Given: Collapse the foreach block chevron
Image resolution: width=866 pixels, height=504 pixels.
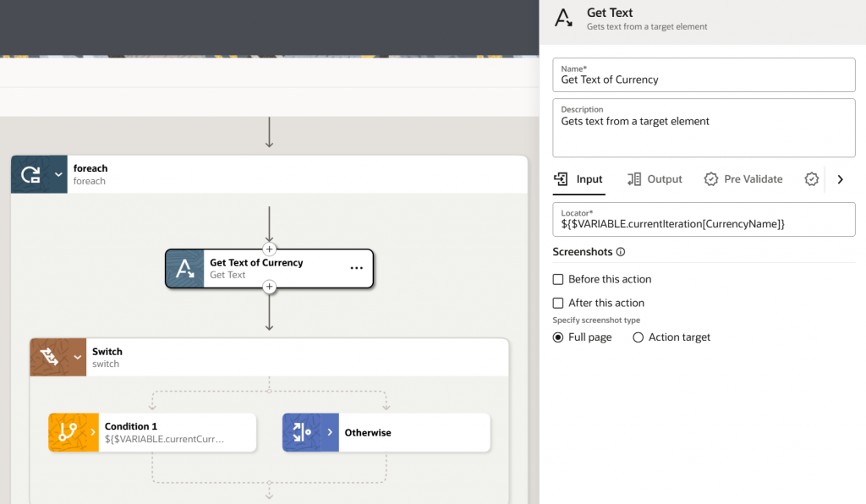Looking at the screenshot, I should [x=58, y=174].
